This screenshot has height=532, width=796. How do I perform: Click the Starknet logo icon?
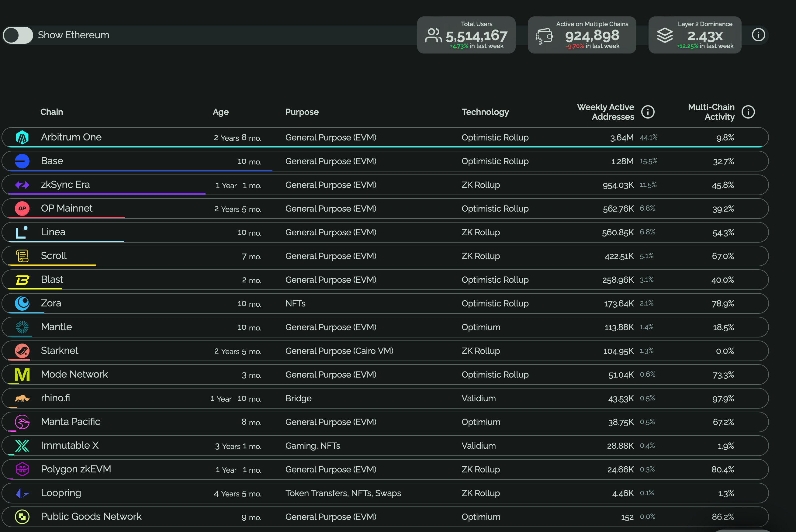click(x=22, y=351)
